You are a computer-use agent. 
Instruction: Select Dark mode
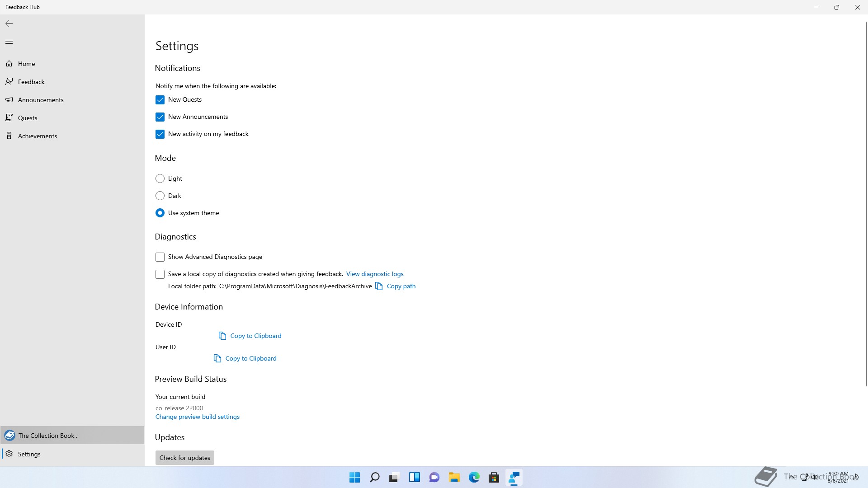tap(160, 196)
